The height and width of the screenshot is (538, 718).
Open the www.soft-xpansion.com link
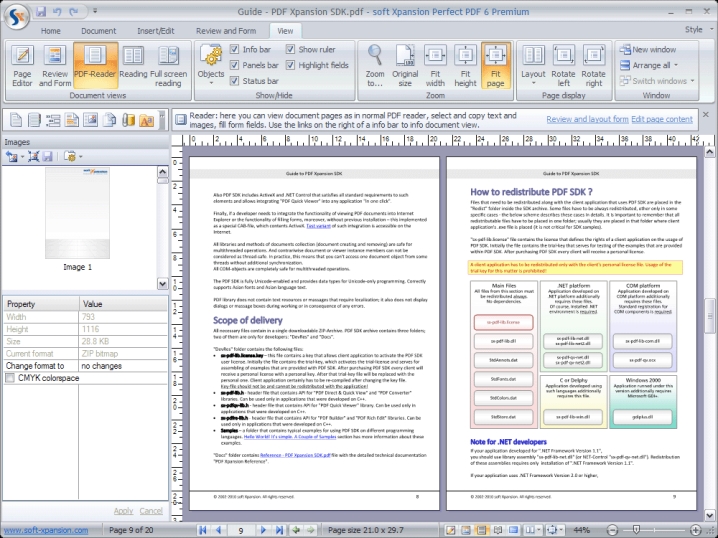click(48, 529)
